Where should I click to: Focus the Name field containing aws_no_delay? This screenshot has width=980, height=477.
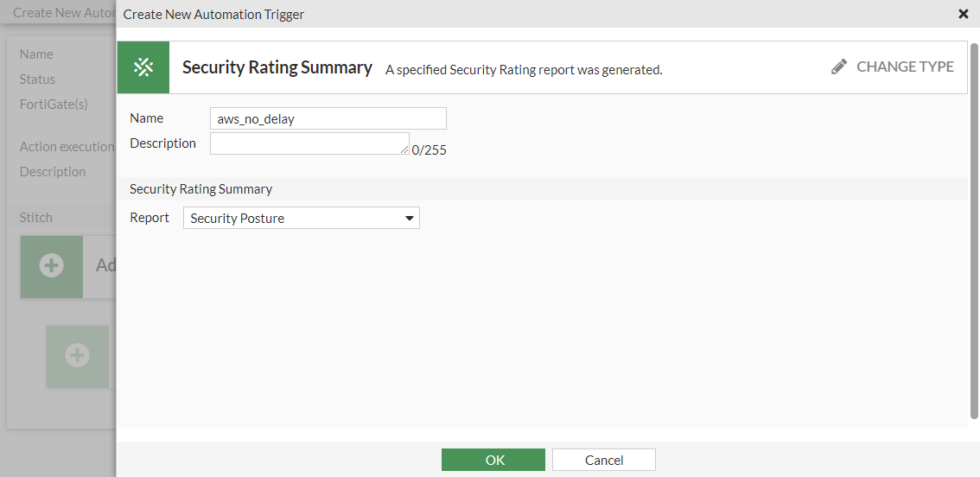click(328, 118)
